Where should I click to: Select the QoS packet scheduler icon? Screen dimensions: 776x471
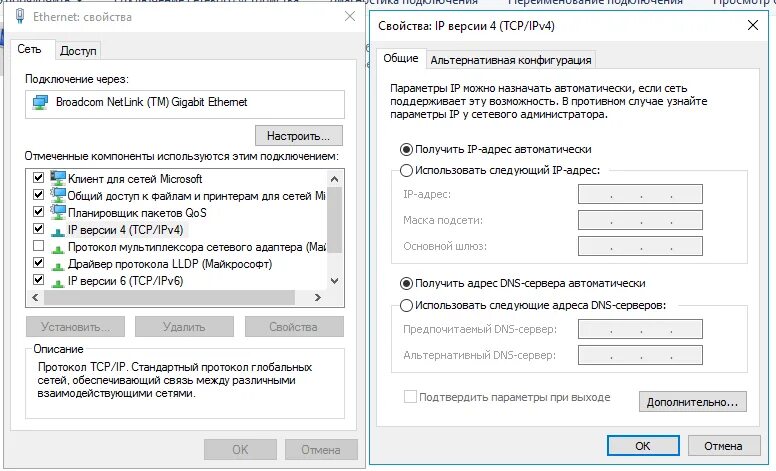click(58, 212)
